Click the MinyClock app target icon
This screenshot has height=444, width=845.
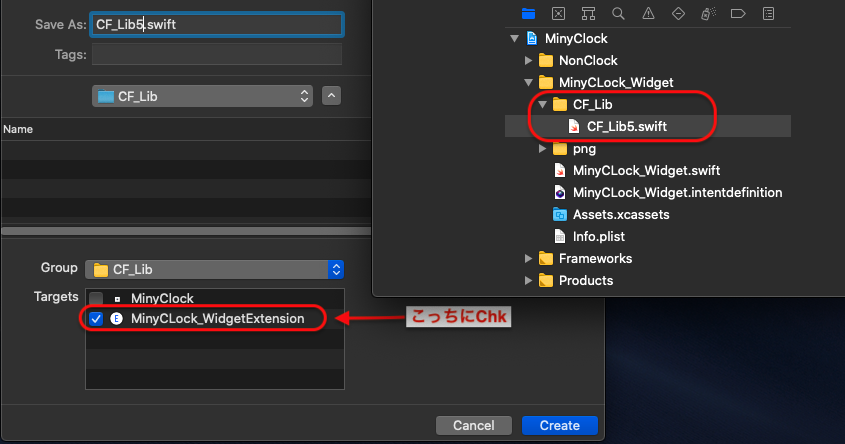click(117, 299)
